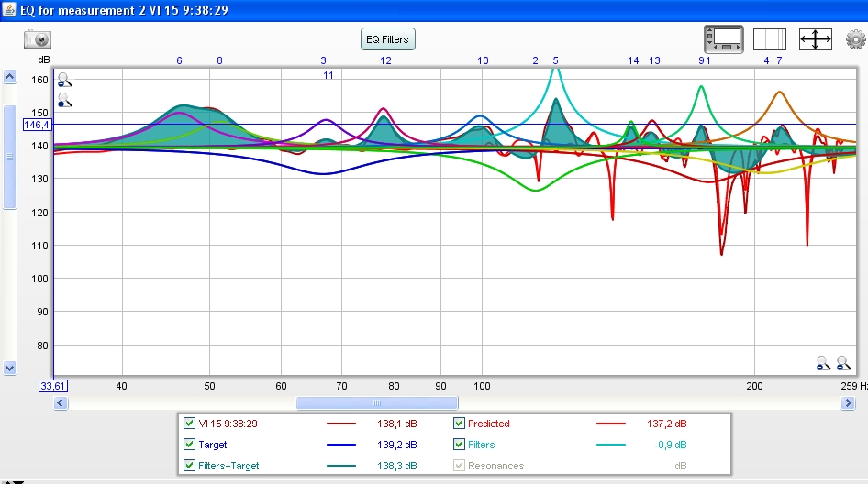Click the horizontal scroll right arrow

(848, 403)
